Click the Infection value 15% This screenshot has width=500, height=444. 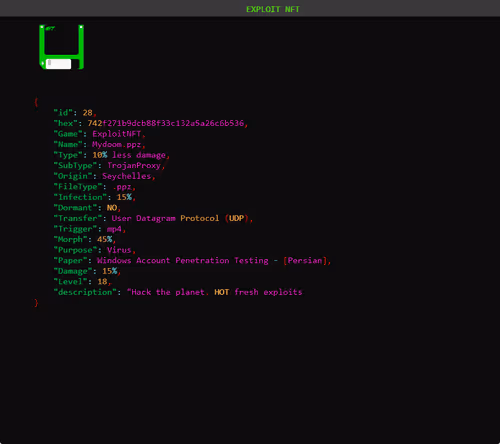click(x=124, y=197)
